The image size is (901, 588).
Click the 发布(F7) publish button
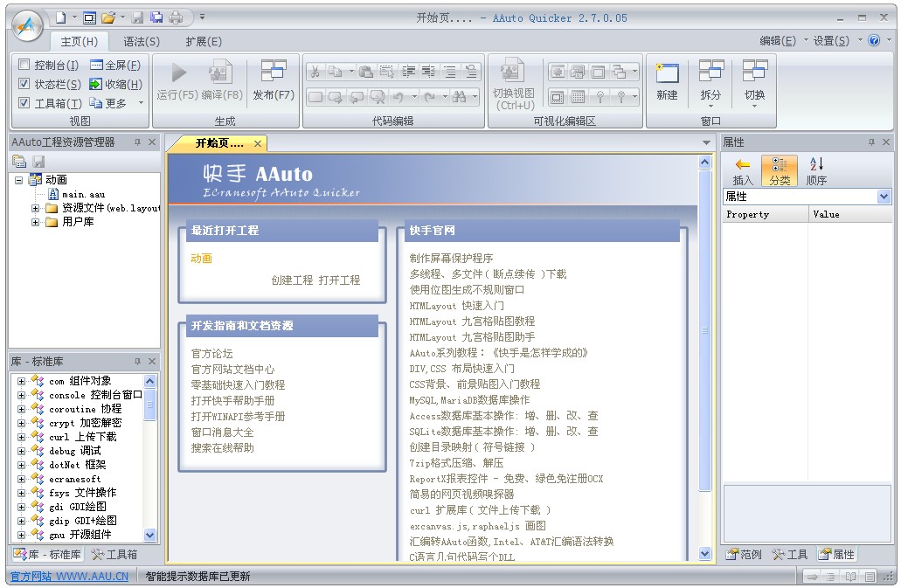[x=273, y=81]
